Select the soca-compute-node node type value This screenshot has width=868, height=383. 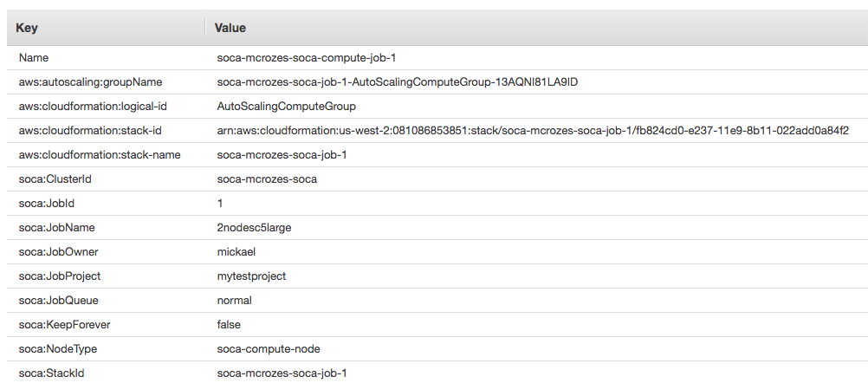pyautogui.click(x=269, y=349)
